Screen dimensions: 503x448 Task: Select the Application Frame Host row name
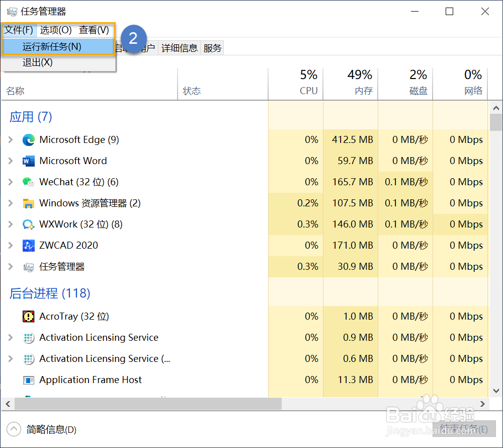click(x=90, y=380)
